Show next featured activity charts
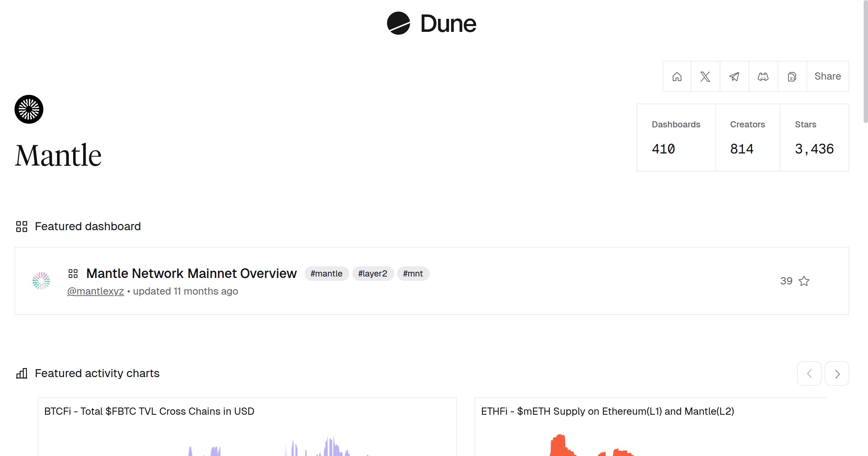The image size is (868, 456). click(x=837, y=373)
